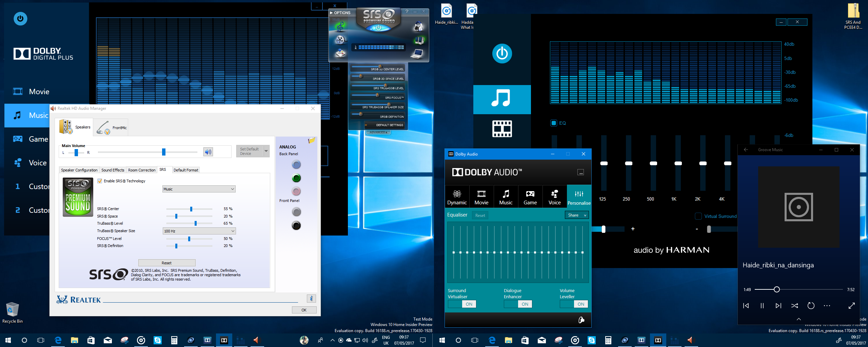This screenshot has width=868, height=347.
Task: Switch to Speaker Configuration tab
Action: pyautogui.click(x=79, y=170)
